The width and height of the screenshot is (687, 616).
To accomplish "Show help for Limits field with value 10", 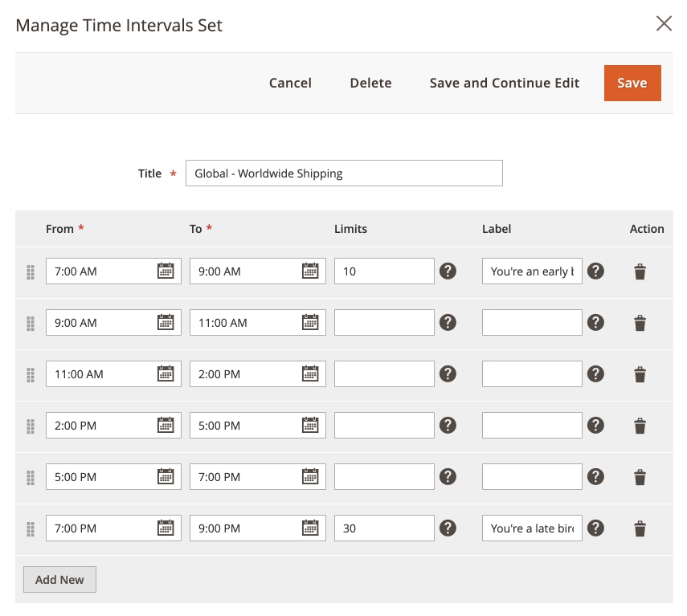I will coord(448,271).
